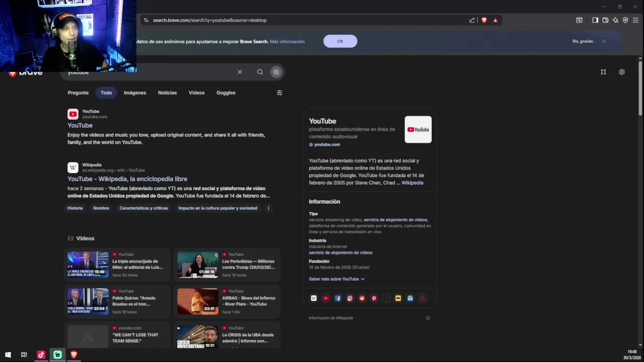Open the Instagram profile icon in infobox
The height and width of the screenshot is (362, 644).
(350, 298)
